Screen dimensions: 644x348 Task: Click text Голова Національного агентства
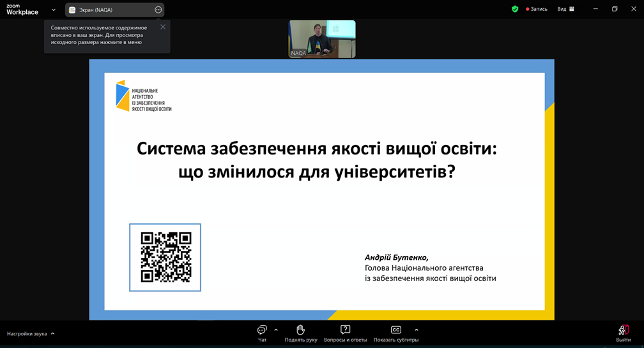click(424, 268)
